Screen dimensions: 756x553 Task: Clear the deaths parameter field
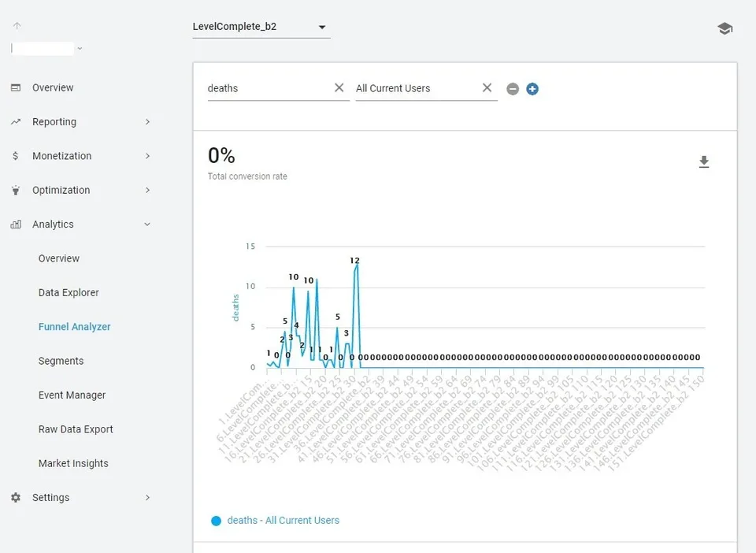click(x=339, y=87)
